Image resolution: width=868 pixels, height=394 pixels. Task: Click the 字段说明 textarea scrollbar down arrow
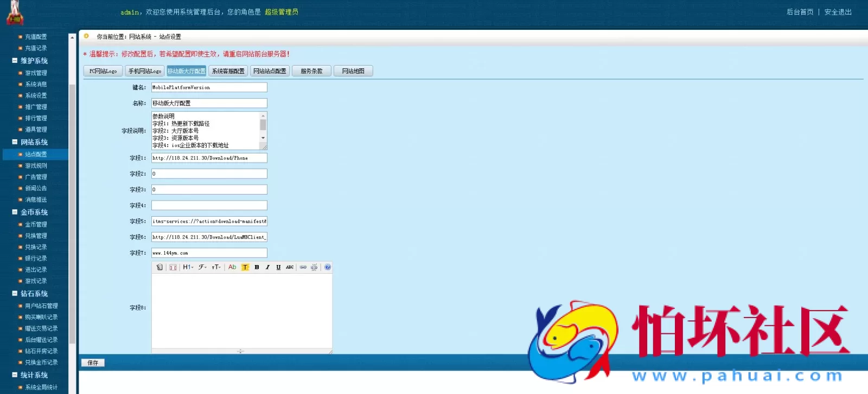click(x=263, y=138)
